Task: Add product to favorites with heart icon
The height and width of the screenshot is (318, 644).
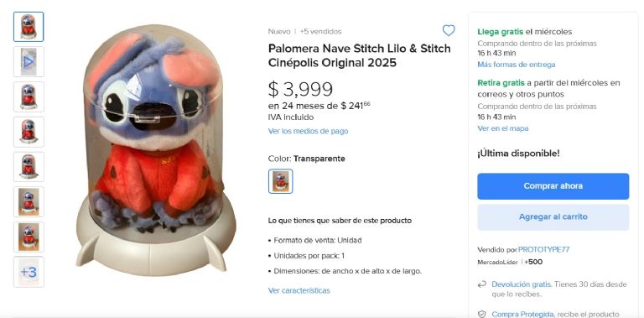Action: tap(449, 30)
